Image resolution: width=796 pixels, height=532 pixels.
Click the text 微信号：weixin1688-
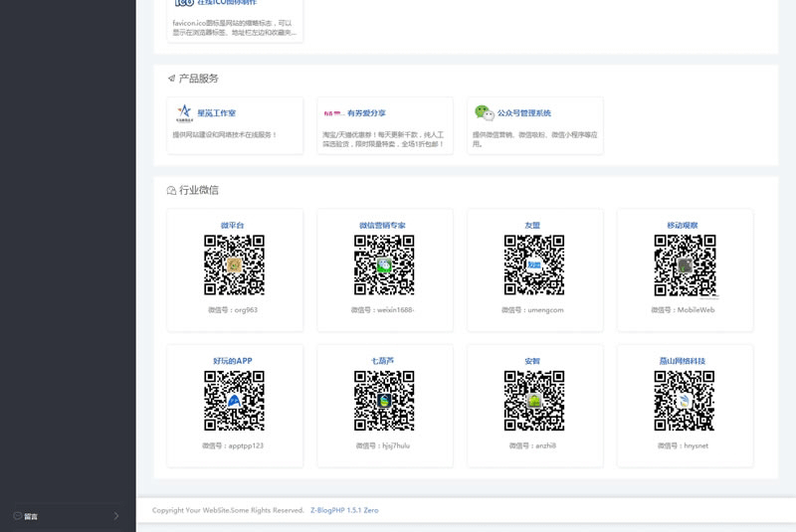click(383, 310)
